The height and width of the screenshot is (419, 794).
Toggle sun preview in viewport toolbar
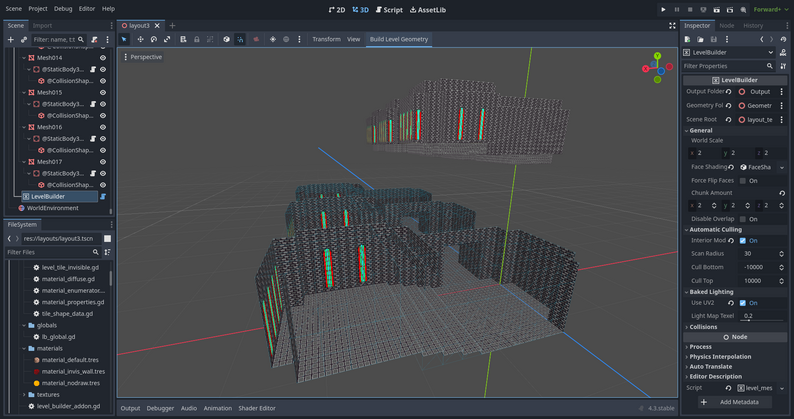click(272, 39)
